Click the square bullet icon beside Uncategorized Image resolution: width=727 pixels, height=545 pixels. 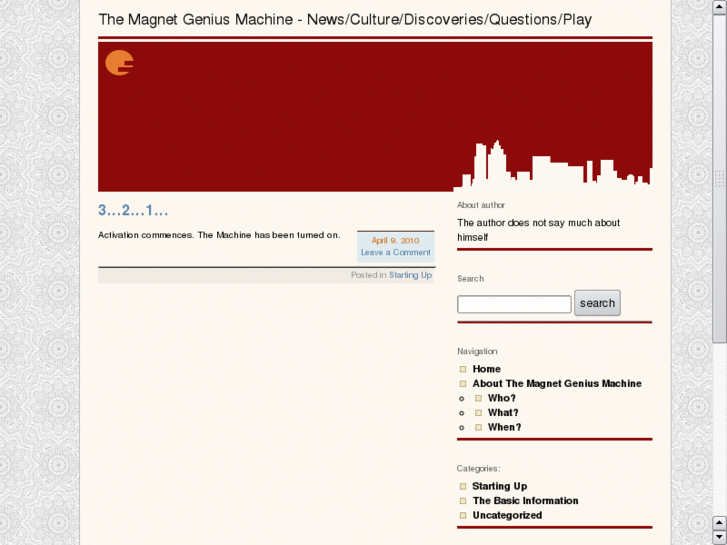click(463, 515)
